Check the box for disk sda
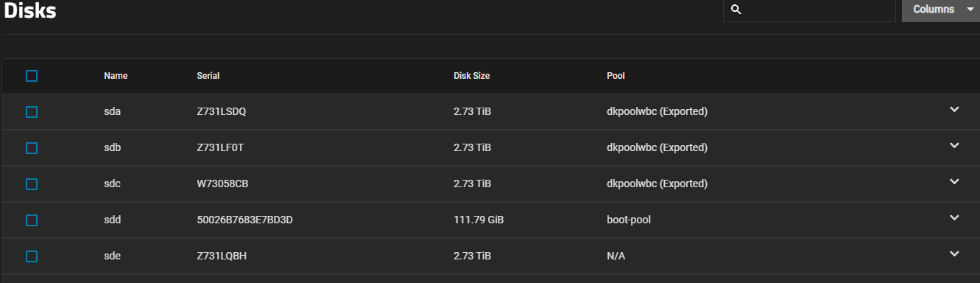Viewport: 980px width, 283px height. [32, 112]
